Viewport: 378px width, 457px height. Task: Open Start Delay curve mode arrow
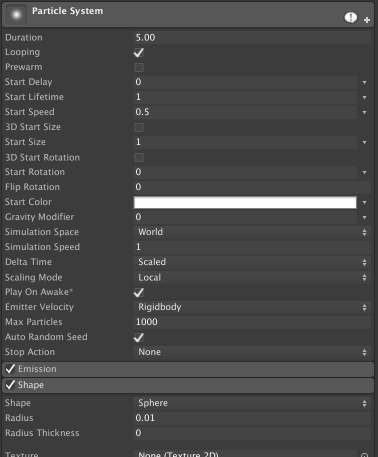click(x=364, y=82)
